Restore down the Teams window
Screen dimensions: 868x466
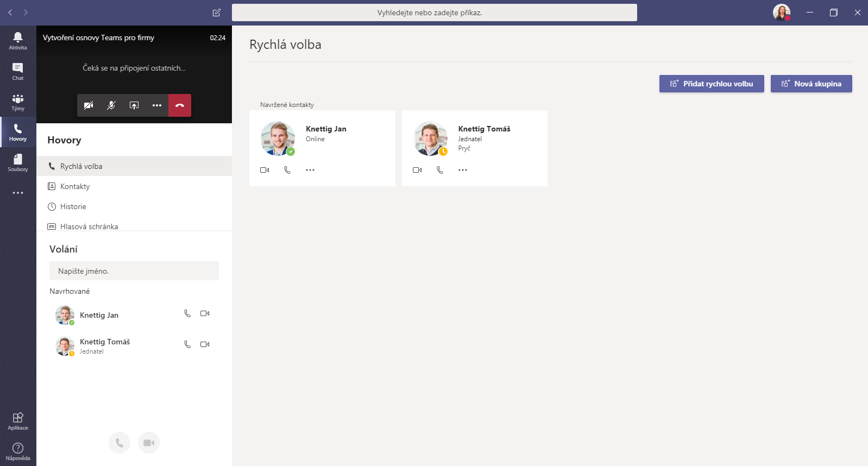tap(834, 12)
